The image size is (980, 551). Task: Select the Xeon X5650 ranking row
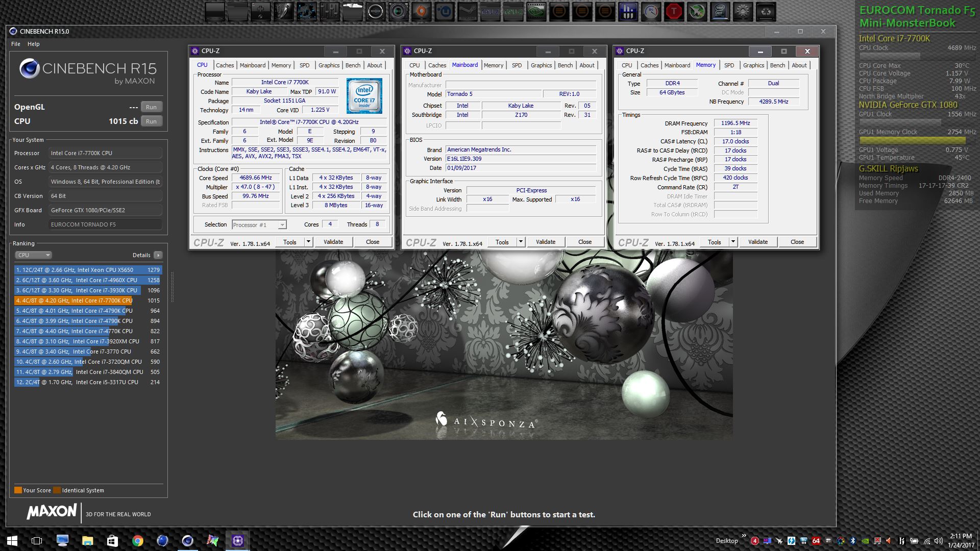pos(87,270)
